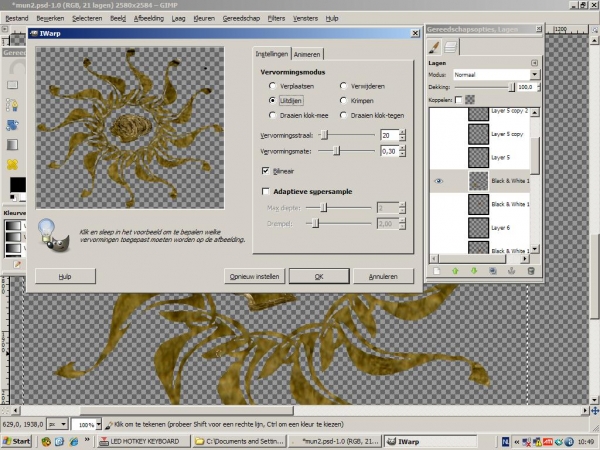Increase Dekking opacity with its up stepper
The image size is (600, 450).
tap(538, 85)
